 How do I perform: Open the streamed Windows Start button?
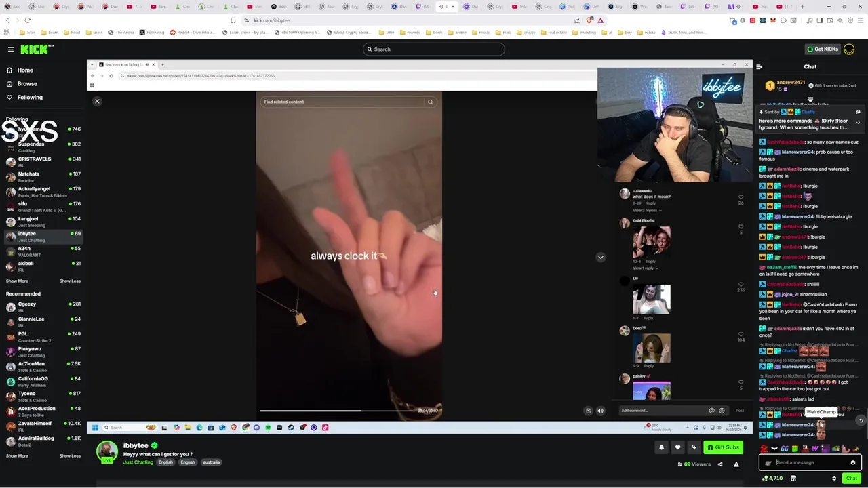click(x=95, y=428)
